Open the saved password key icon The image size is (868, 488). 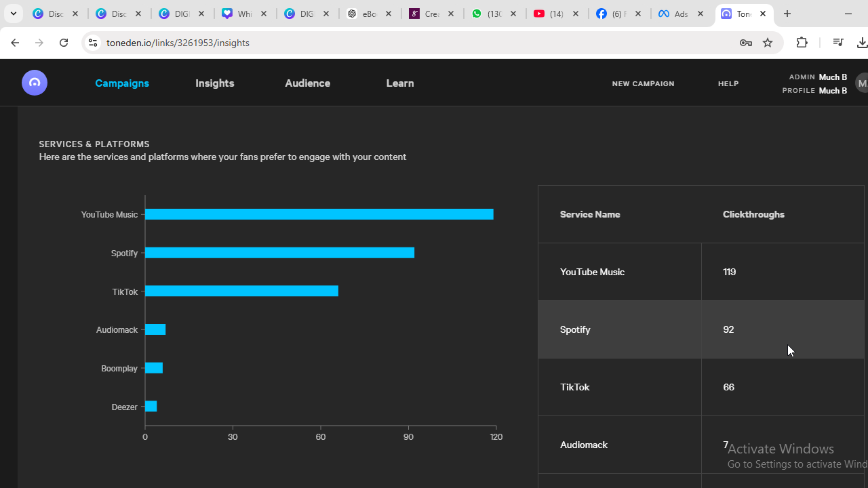click(746, 43)
